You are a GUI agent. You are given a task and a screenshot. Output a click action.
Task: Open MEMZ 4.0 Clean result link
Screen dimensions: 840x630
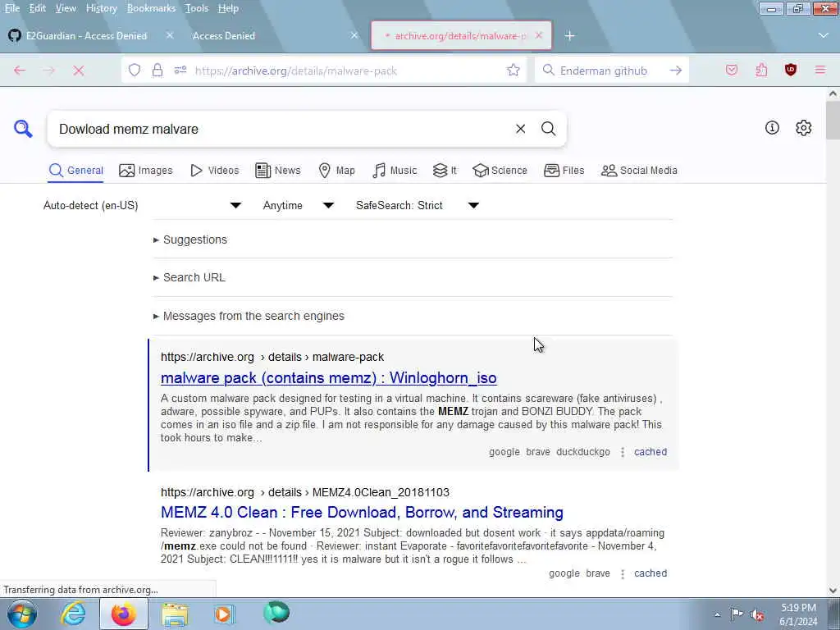362,512
